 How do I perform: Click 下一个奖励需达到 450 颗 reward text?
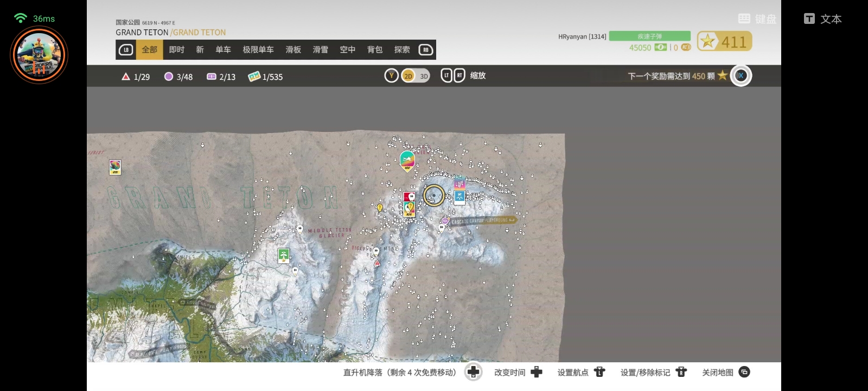click(671, 76)
